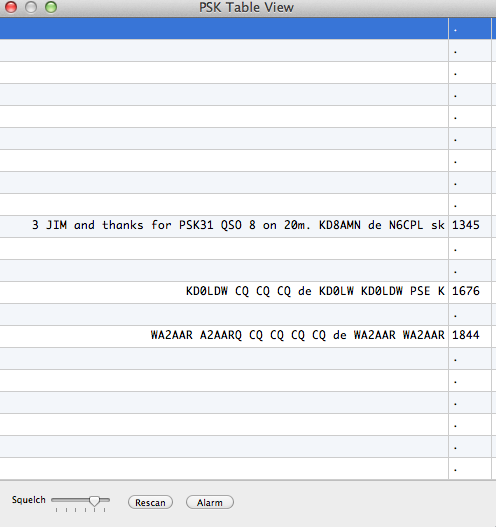496x527 pixels.
Task: Zoom the PSK Table View window
Action: tap(51, 7)
